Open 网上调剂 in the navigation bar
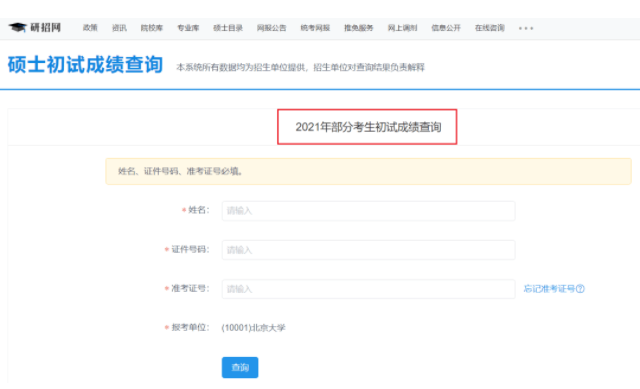640x389 pixels. click(x=402, y=28)
